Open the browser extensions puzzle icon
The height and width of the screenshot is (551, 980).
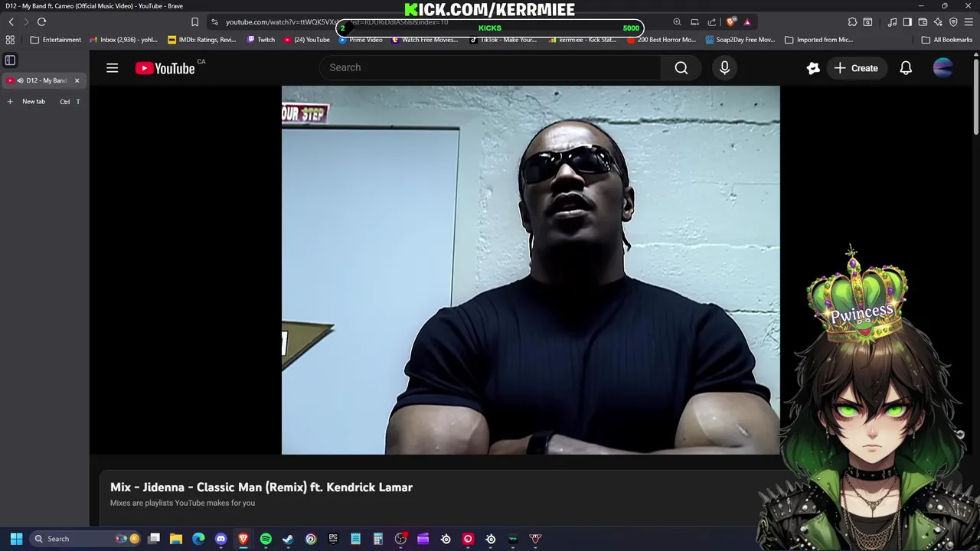click(852, 22)
